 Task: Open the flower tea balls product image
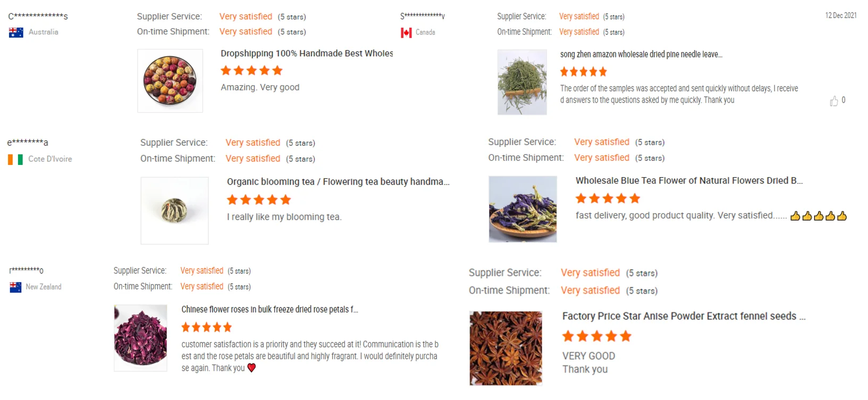[x=170, y=81]
